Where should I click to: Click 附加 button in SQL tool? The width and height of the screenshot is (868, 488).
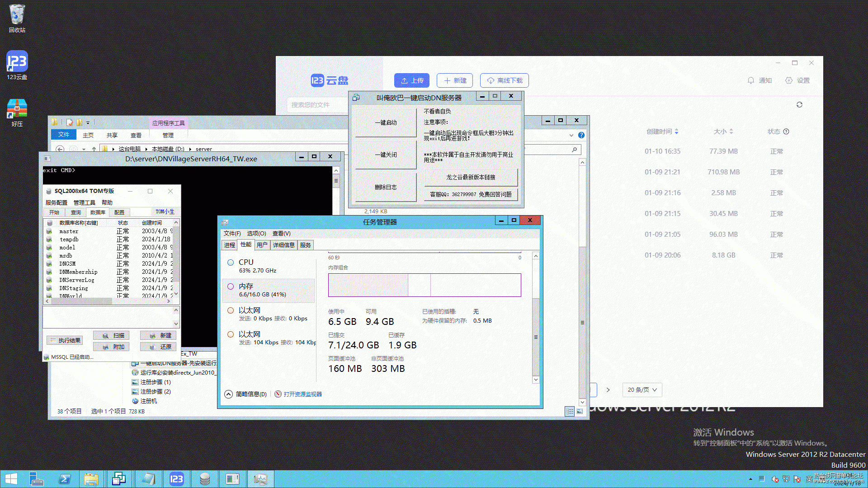pos(112,347)
